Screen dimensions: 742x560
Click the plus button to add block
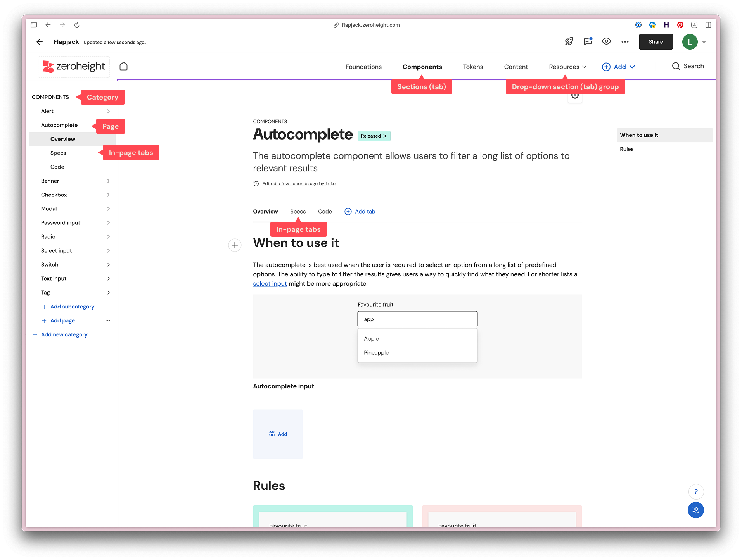coord(235,245)
